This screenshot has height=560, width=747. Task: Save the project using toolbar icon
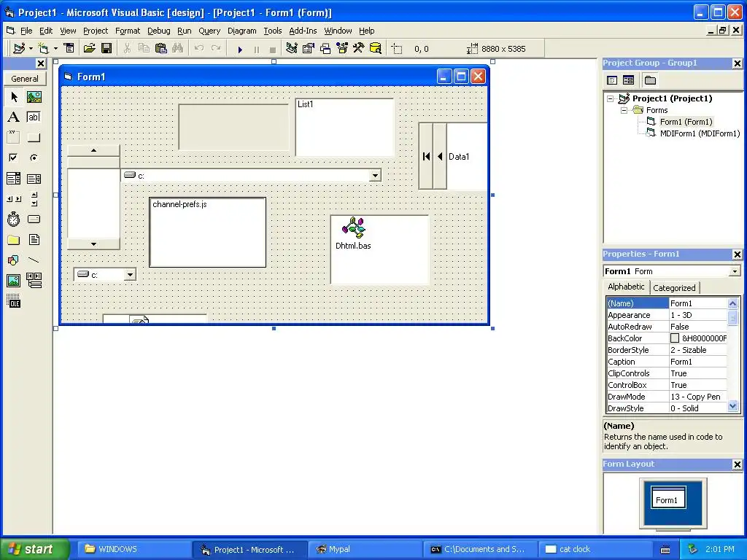pyautogui.click(x=107, y=48)
